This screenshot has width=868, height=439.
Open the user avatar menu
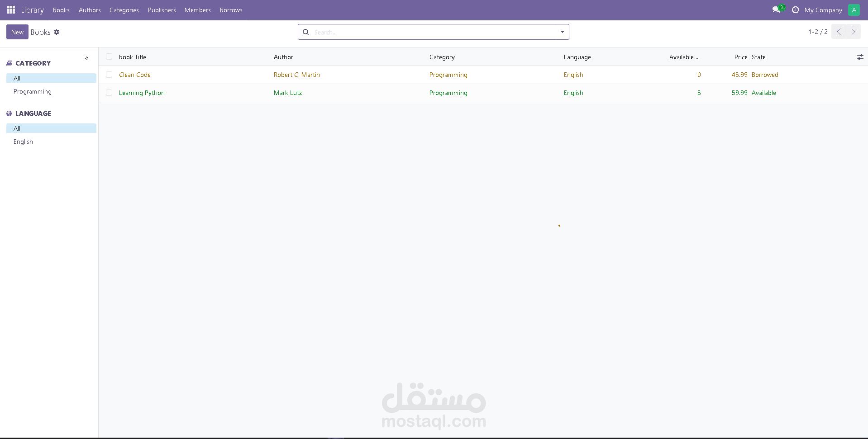coord(854,9)
